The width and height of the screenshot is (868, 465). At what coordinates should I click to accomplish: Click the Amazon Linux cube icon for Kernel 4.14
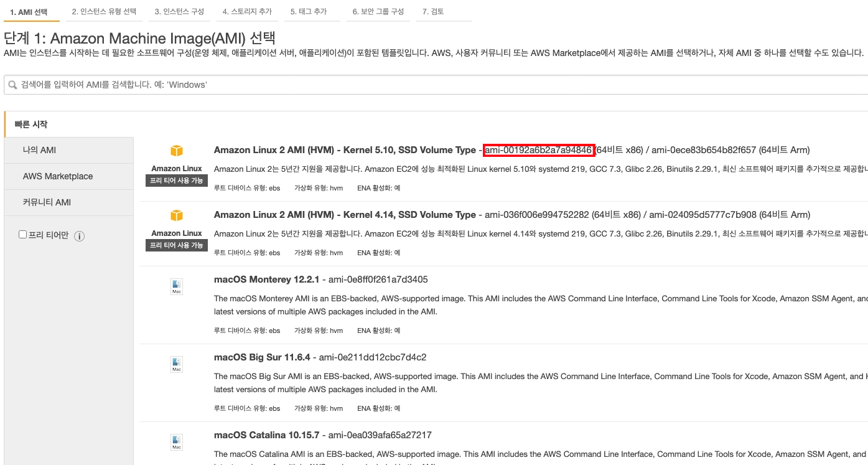[x=177, y=216]
